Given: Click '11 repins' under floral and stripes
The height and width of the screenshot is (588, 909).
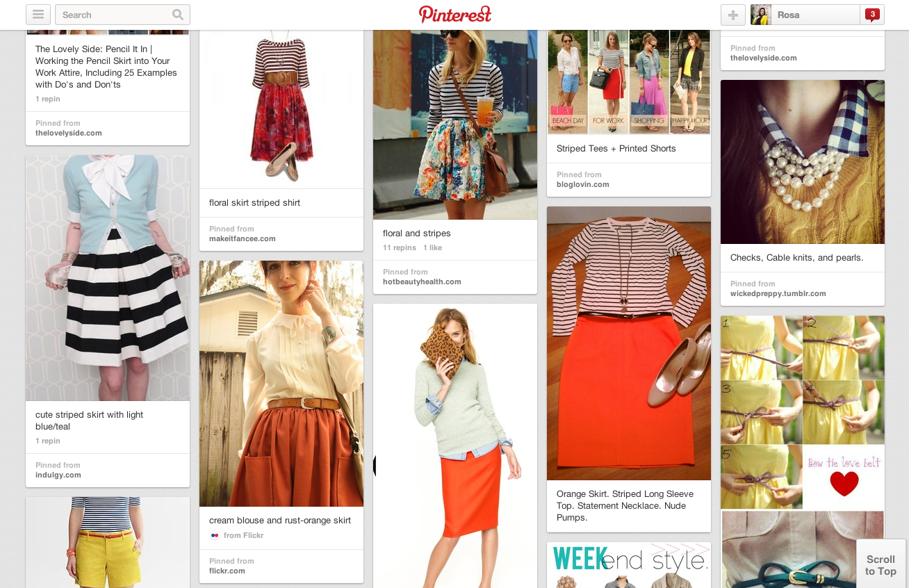Looking at the screenshot, I should (x=400, y=247).
